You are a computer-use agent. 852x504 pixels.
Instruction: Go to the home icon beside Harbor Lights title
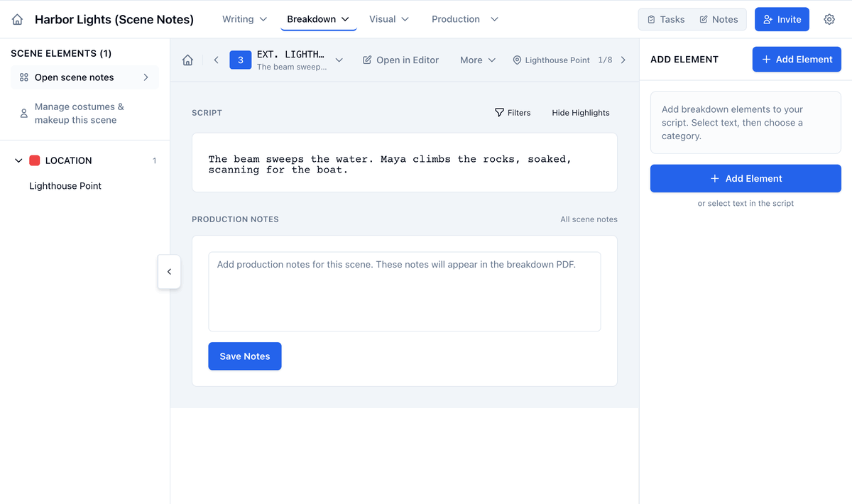tap(18, 19)
